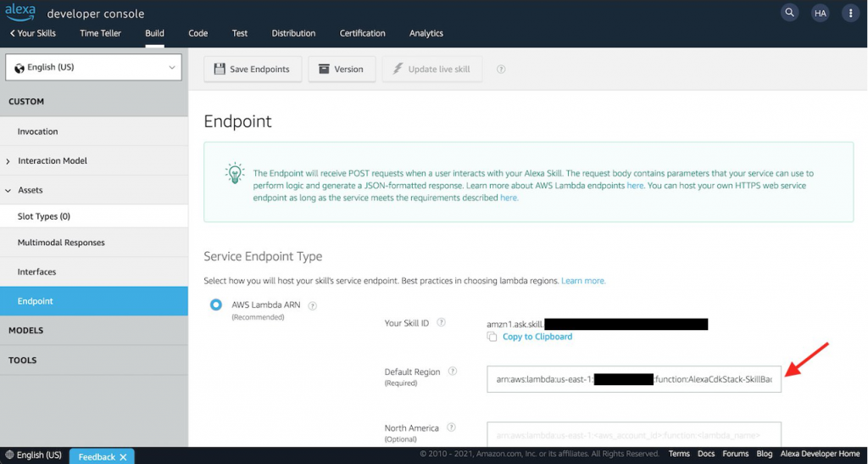Open the Blog footer link
868x464 pixels.
click(x=764, y=454)
